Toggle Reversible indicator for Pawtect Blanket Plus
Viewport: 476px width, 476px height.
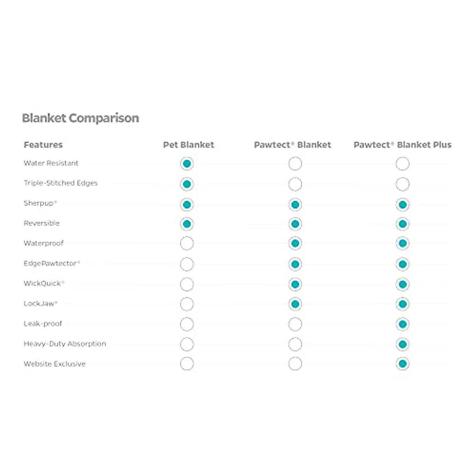pos(403,224)
